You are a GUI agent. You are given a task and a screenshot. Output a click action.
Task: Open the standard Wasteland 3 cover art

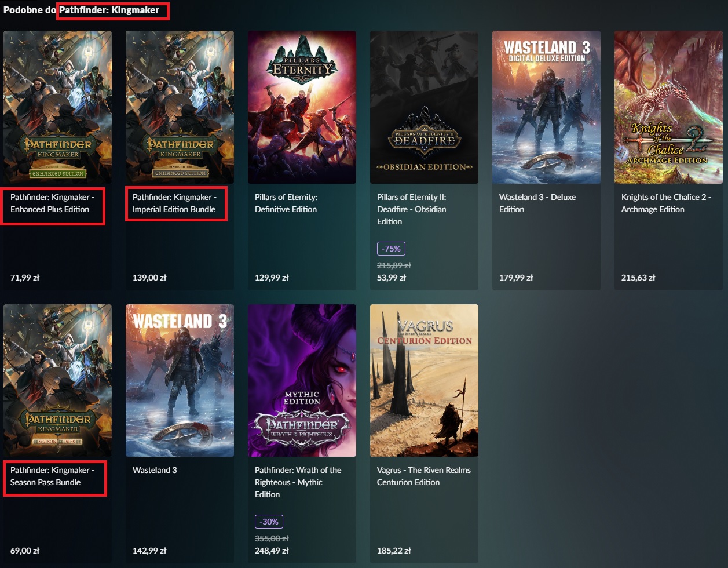(x=180, y=380)
